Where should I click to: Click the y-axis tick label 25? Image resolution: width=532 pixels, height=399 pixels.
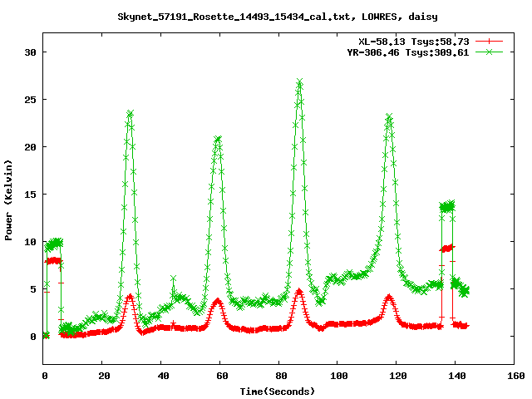[x=30, y=100]
